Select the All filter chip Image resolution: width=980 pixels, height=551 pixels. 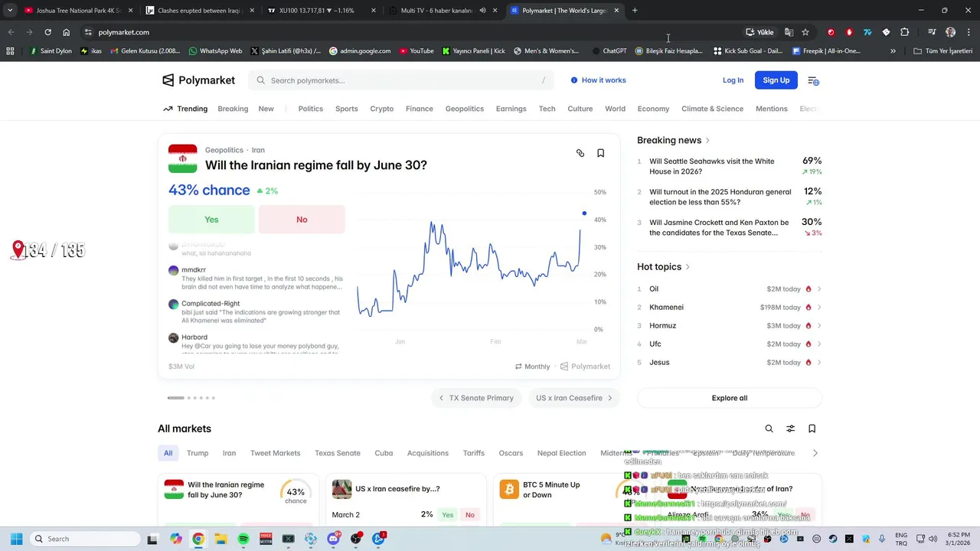click(168, 453)
